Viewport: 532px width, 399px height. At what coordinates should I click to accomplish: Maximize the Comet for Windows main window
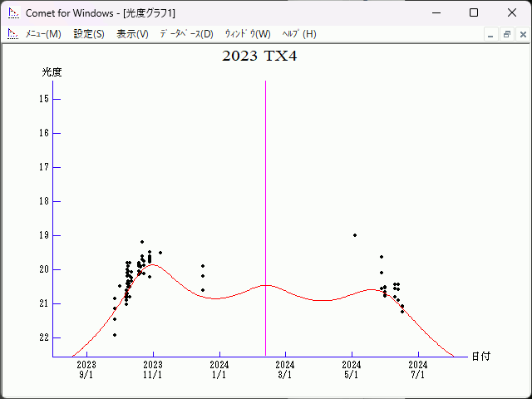tap(474, 13)
